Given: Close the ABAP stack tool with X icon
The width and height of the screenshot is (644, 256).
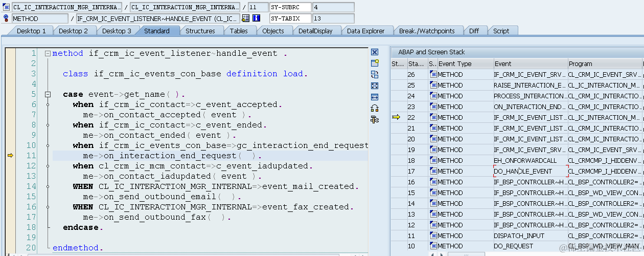Looking at the screenshot, I should (x=375, y=52).
